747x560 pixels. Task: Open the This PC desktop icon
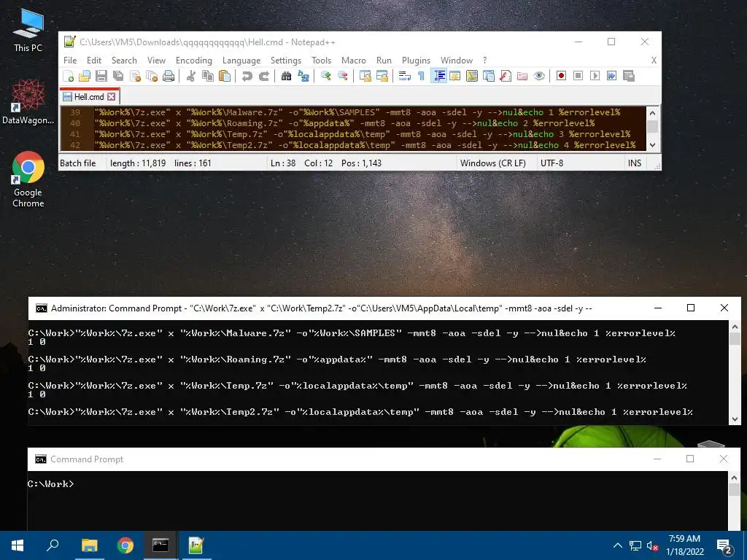[28, 30]
